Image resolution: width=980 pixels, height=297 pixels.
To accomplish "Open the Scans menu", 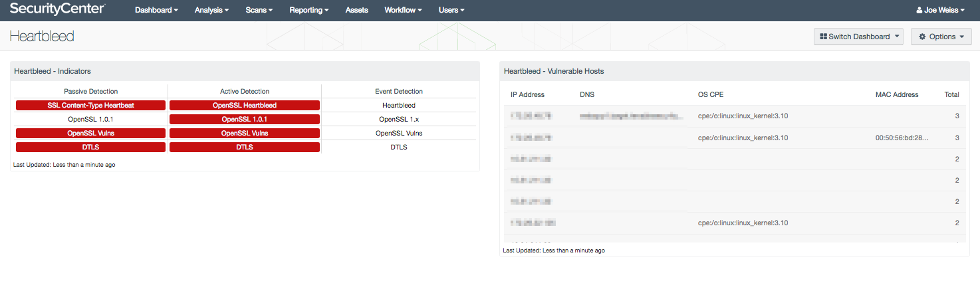I will [x=259, y=10].
